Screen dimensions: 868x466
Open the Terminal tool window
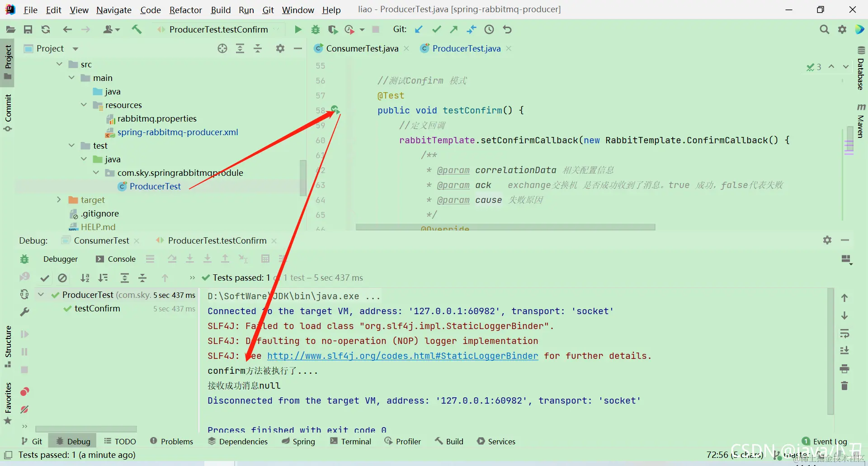coord(351,441)
